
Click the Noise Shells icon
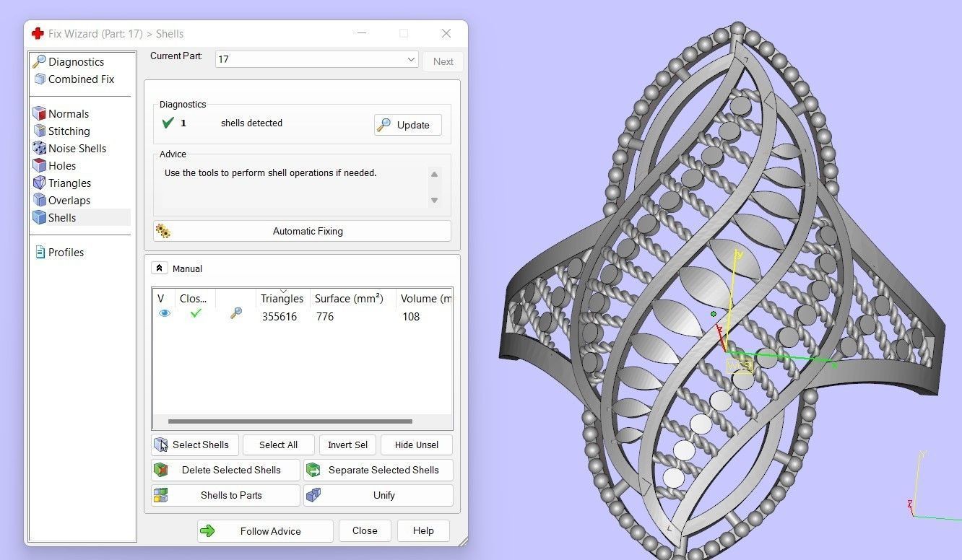point(39,149)
